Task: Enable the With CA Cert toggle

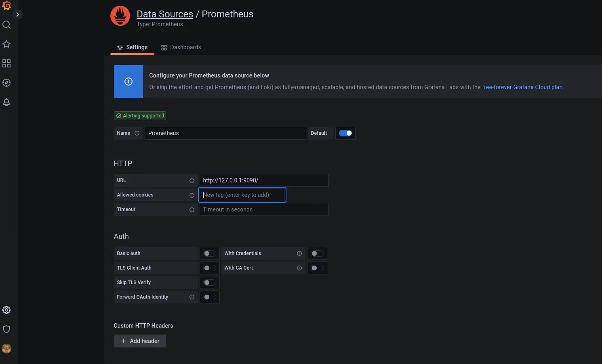Action: (x=317, y=268)
